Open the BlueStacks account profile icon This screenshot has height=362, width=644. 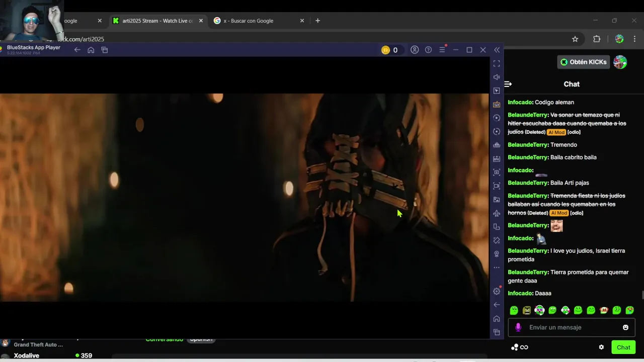pos(415,50)
